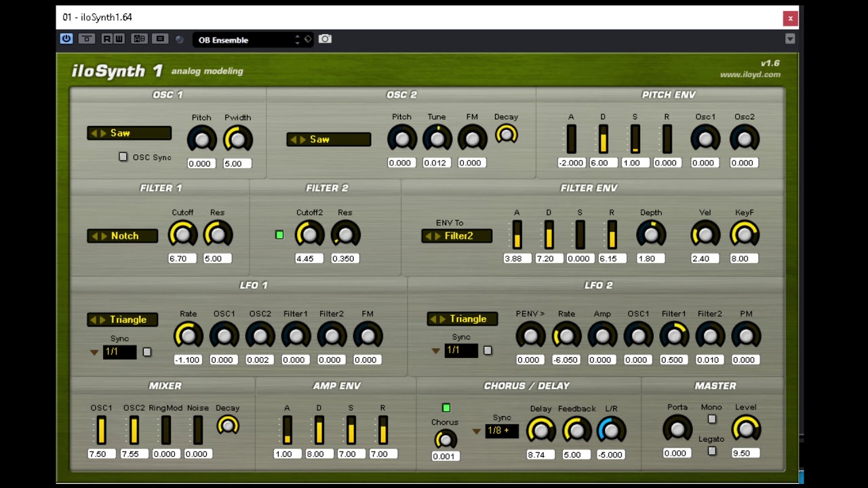Select next OSC 2 waveform arrow
The image size is (868, 488).
302,140
